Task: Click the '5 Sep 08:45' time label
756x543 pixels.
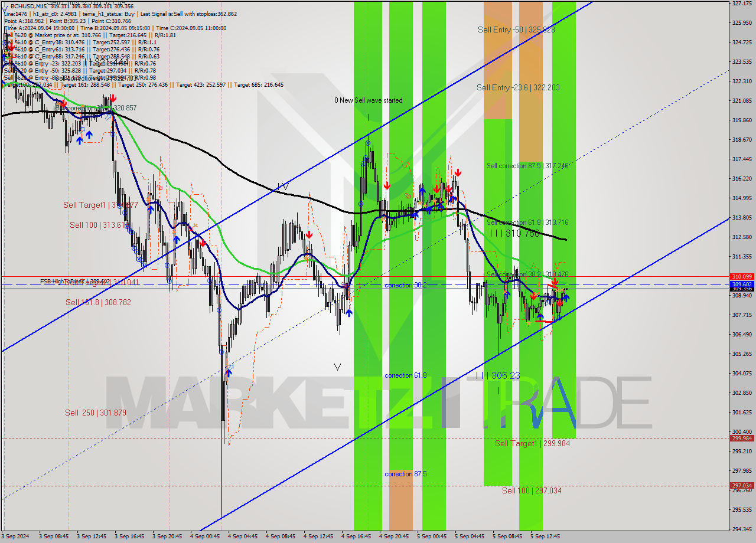Action: click(508, 537)
